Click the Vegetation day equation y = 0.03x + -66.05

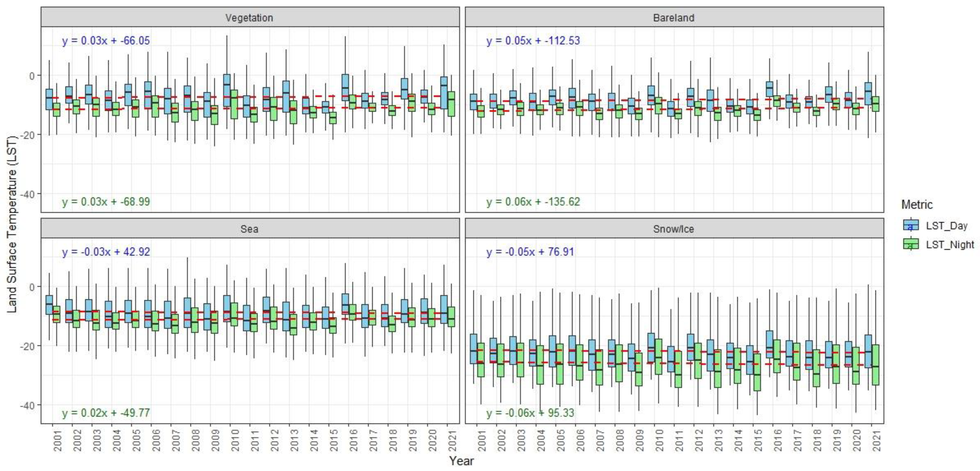[x=106, y=40]
